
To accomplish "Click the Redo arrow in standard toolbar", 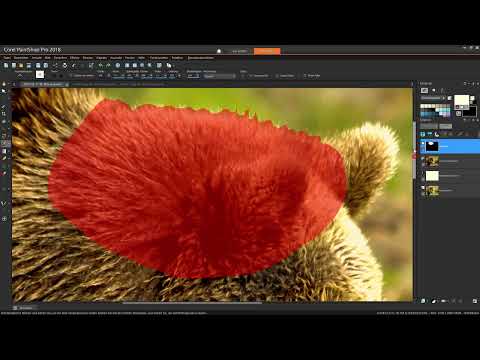I will (108, 65).
